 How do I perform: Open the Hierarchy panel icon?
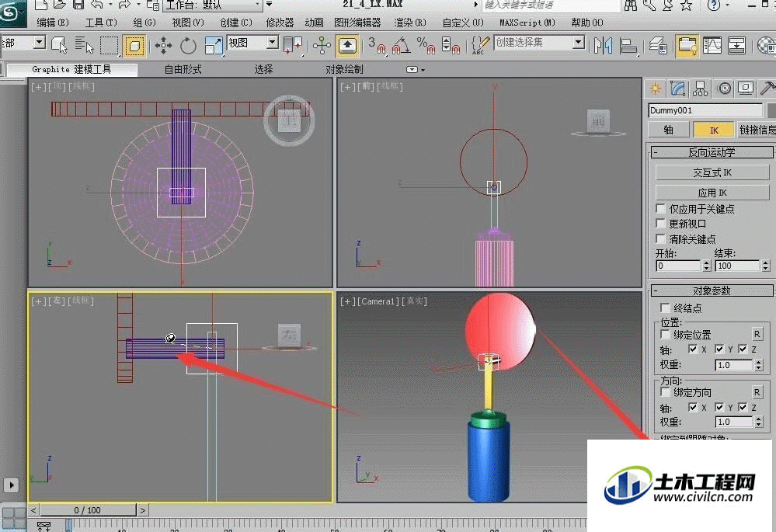(701, 89)
